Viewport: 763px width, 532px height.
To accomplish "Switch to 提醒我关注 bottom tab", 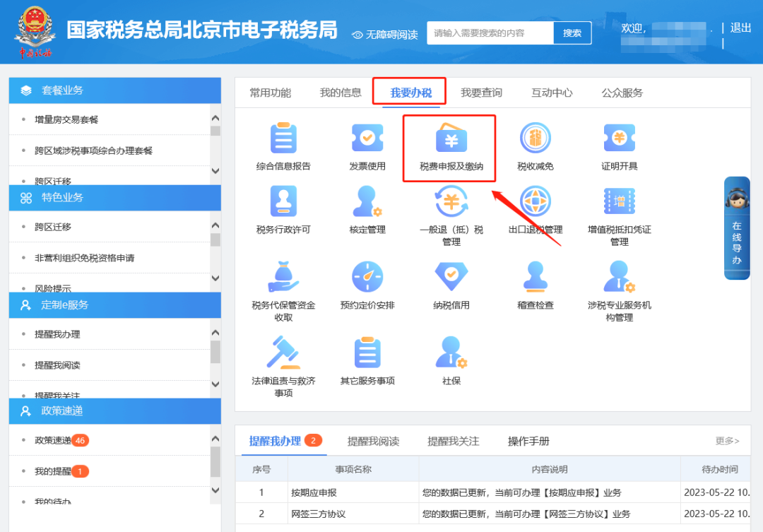I will pyautogui.click(x=453, y=442).
